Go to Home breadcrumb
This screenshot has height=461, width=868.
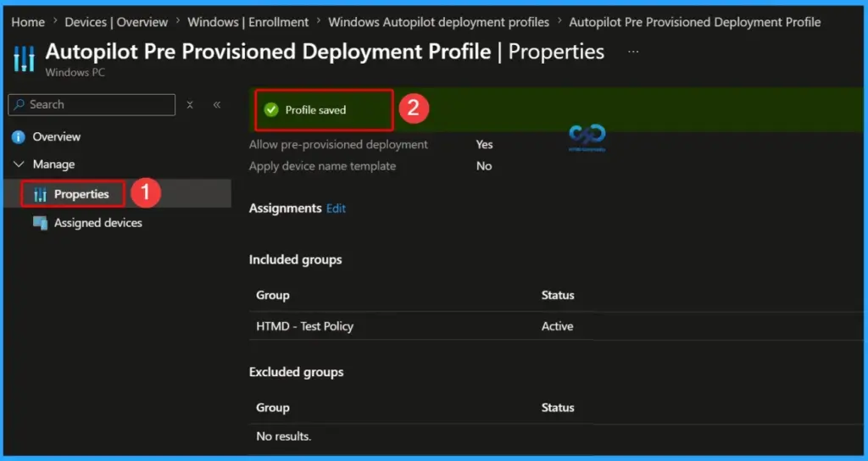point(28,23)
